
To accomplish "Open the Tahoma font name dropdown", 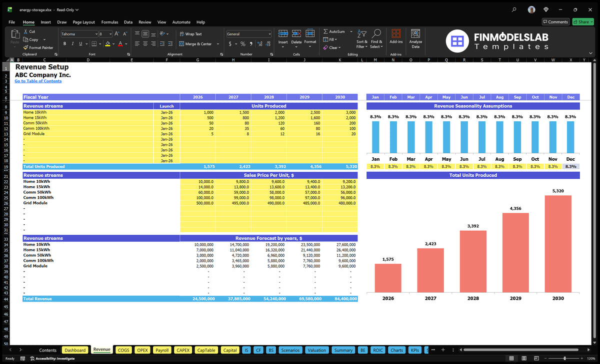I will click(x=95, y=34).
